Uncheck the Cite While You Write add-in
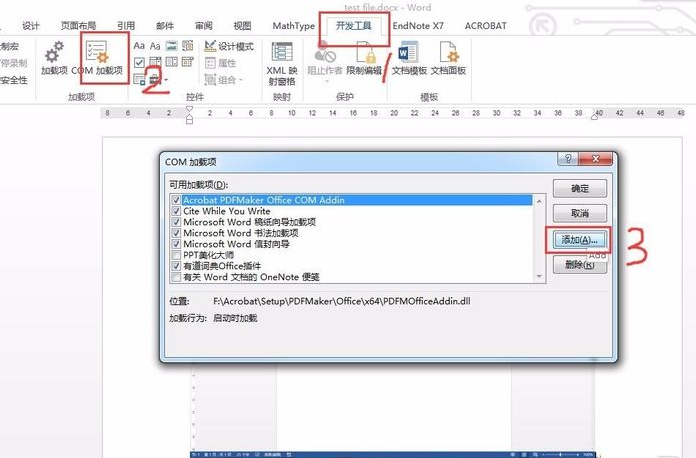The image size is (696, 458). coord(176,211)
